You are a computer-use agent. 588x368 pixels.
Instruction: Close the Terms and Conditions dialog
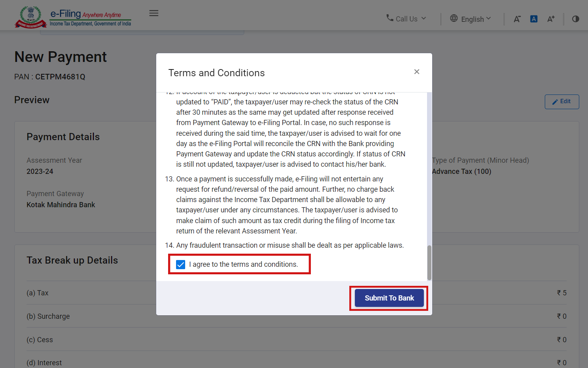[x=417, y=72]
